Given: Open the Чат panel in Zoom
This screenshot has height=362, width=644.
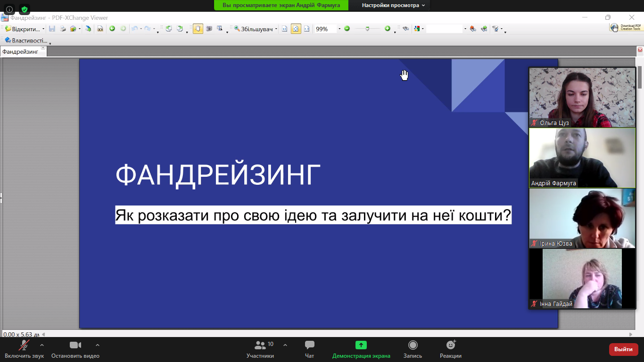Looking at the screenshot, I should 309,349.
